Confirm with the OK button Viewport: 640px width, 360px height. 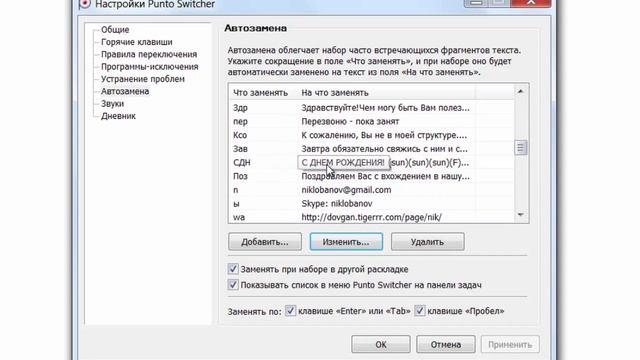coord(381,344)
